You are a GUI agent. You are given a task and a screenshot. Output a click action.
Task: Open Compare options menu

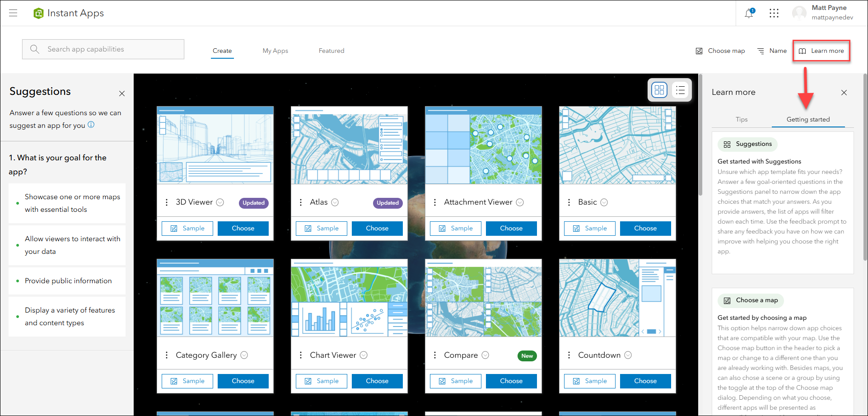point(435,355)
